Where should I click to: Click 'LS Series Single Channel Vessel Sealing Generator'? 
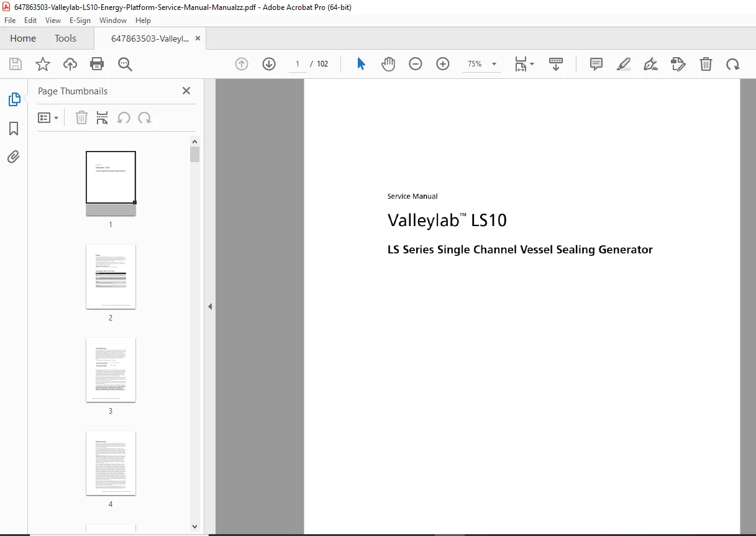pos(520,250)
